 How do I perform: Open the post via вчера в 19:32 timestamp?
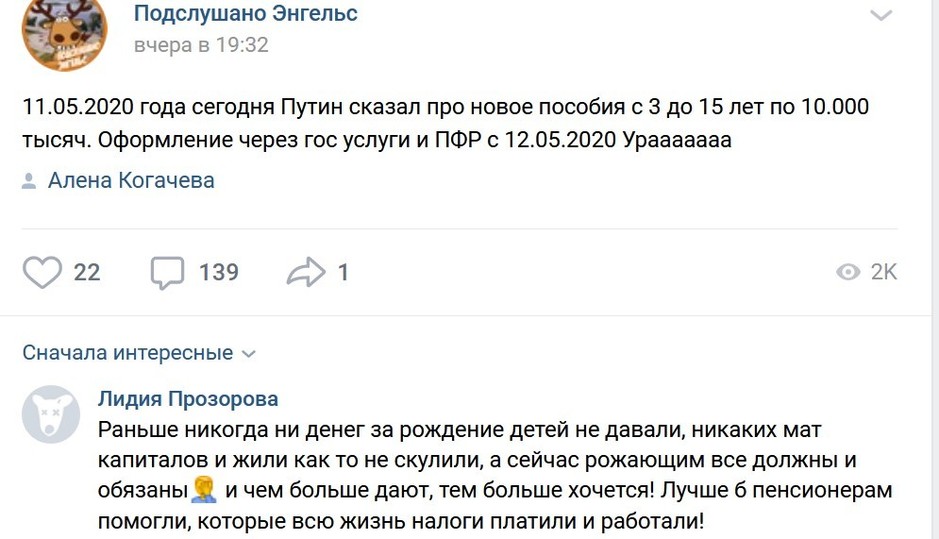point(201,45)
